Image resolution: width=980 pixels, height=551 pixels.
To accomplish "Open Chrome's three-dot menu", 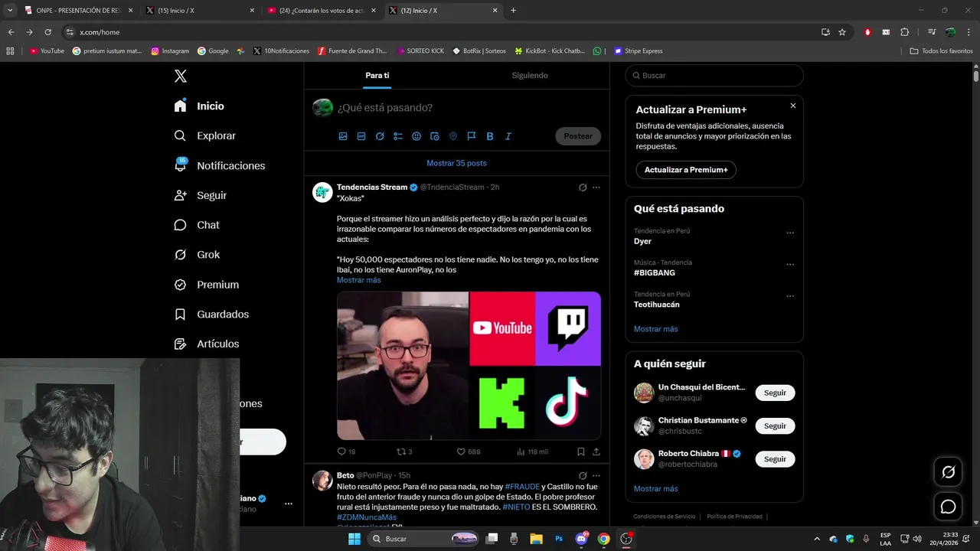I will coord(969,32).
